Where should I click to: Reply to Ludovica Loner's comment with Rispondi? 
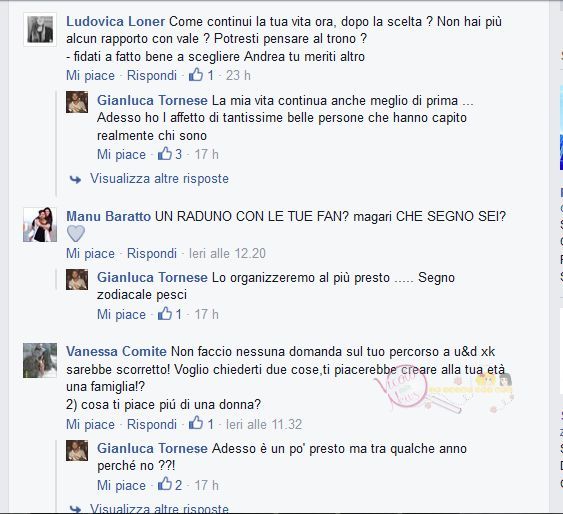152,75
